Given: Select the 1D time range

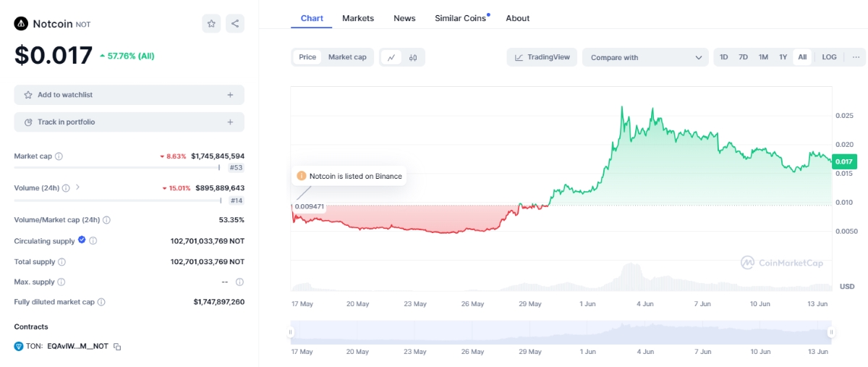Looking at the screenshot, I should pyautogui.click(x=723, y=57).
